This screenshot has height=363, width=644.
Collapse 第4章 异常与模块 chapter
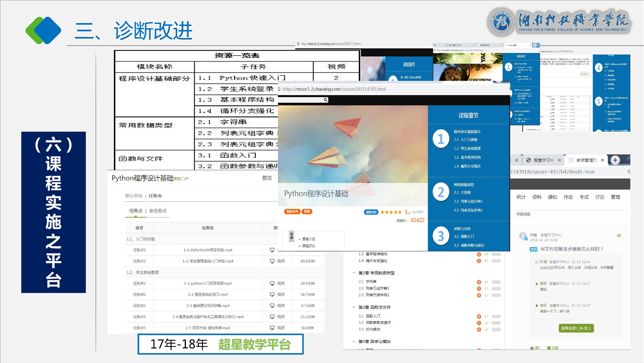[353, 342]
